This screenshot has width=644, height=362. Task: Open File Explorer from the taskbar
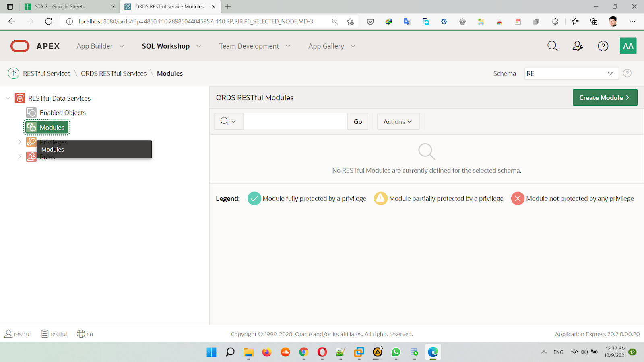click(248, 352)
